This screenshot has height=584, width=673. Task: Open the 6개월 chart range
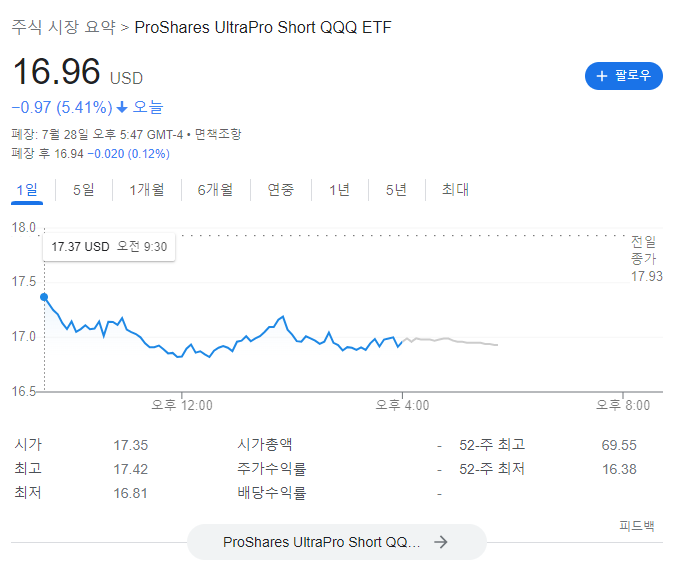pyautogui.click(x=215, y=190)
